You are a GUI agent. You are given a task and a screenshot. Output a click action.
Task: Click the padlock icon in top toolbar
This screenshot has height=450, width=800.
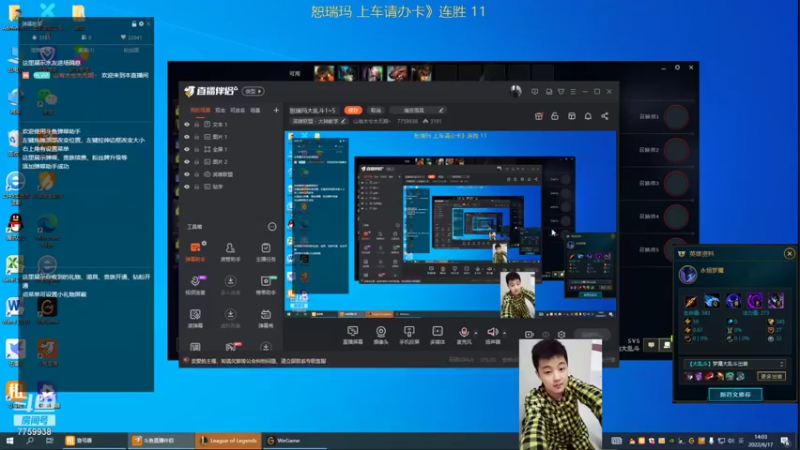click(x=555, y=116)
